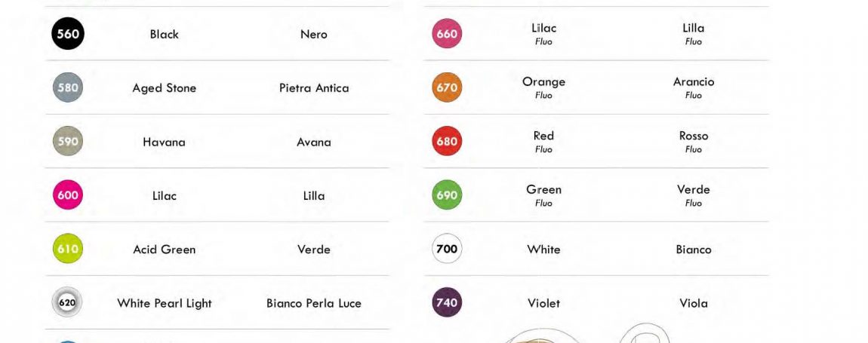Choose the pink 600 Lilac swatch

click(x=67, y=194)
